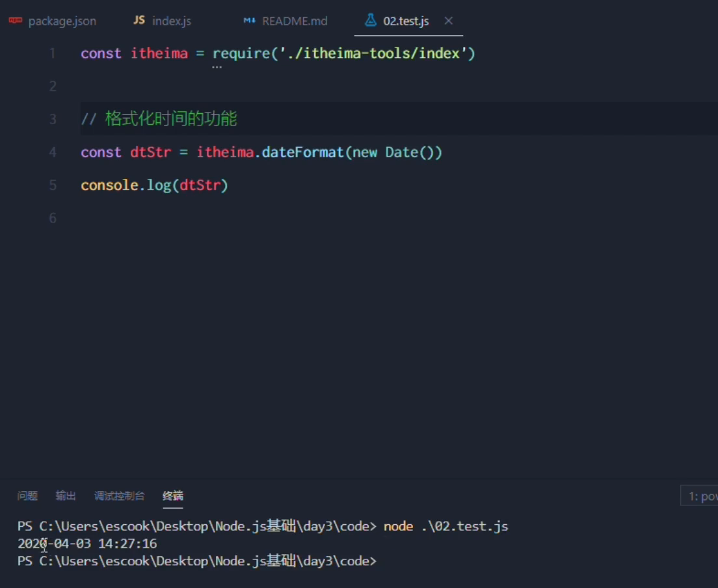Switch to the README.md tab
This screenshot has width=718, height=588.
(286, 21)
